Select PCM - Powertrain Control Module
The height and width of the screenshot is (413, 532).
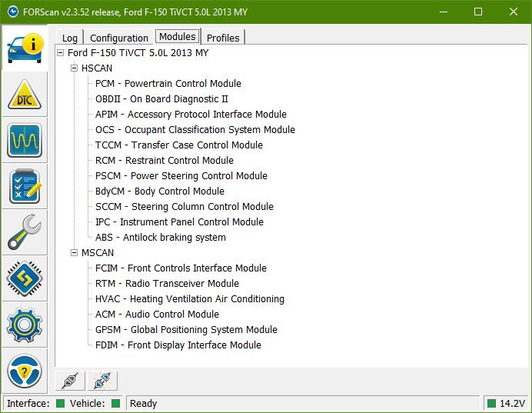click(x=168, y=84)
